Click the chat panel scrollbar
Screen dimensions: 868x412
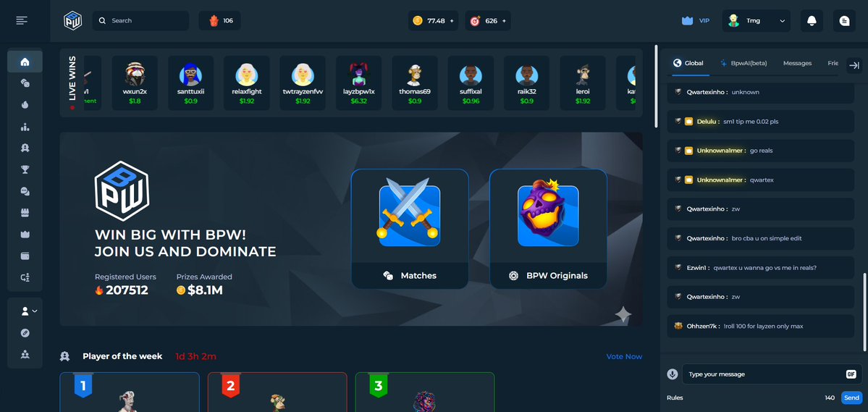click(x=864, y=311)
